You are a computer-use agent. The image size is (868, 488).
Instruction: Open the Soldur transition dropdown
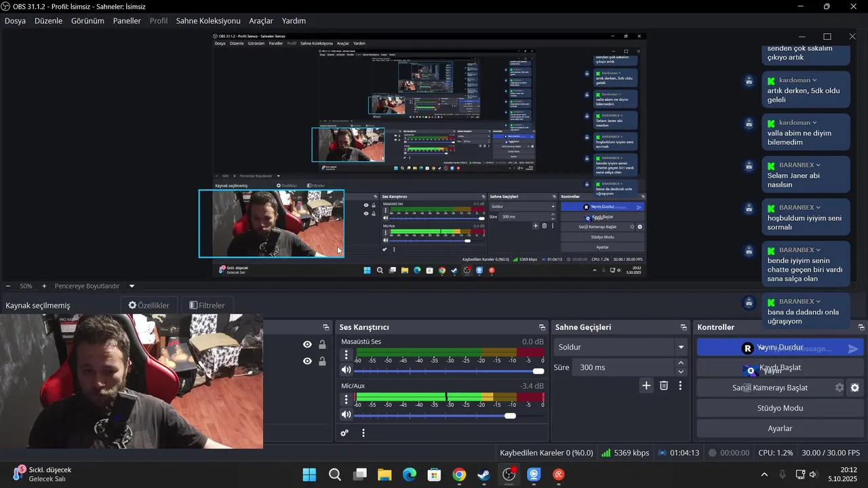(620, 347)
